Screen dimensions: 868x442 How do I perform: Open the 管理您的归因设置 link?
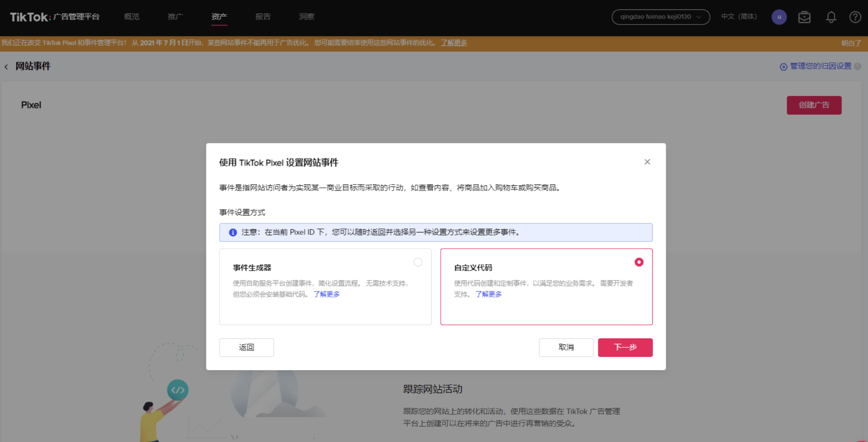[820, 66]
